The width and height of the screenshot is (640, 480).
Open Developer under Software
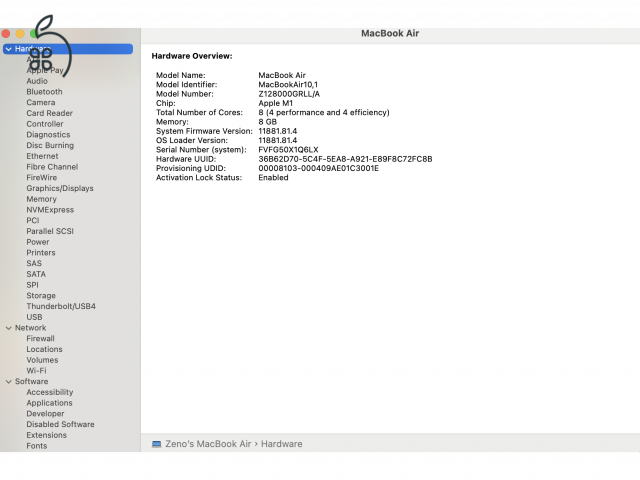45,414
